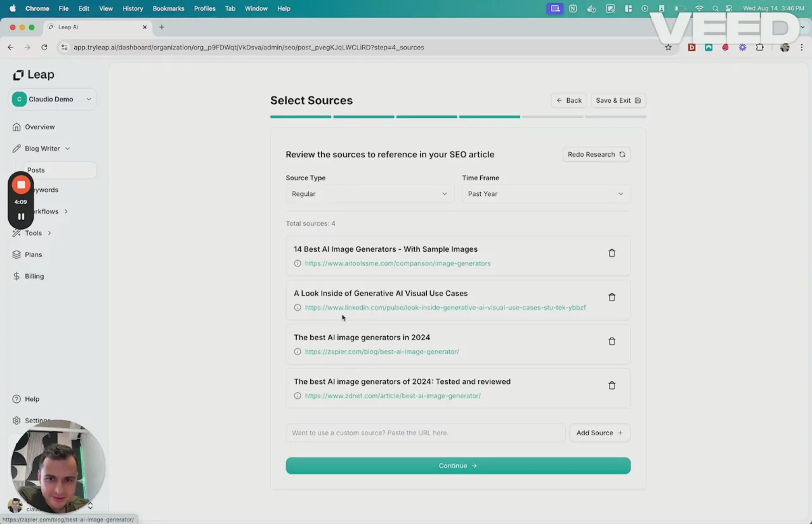Viewport: 812px width, 524px height.
Task: Trash the Zapier AI image generators source
Action: [x=612, y=341]
